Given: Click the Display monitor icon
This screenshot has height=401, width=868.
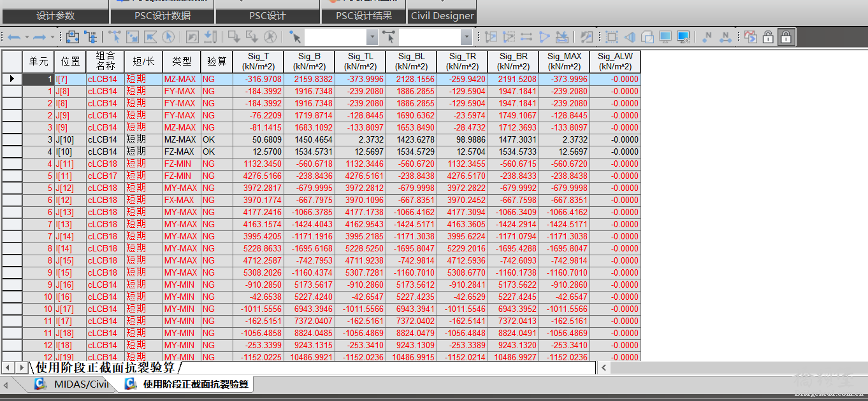Looking at the screenshot, I should tap(665, 38).
